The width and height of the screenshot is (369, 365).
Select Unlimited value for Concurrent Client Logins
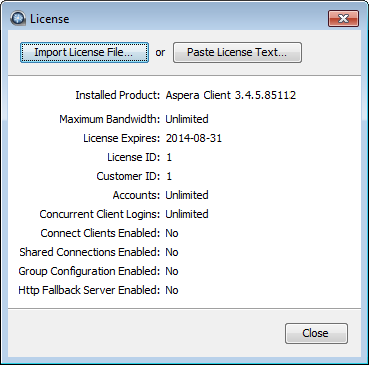coord(187,214)
